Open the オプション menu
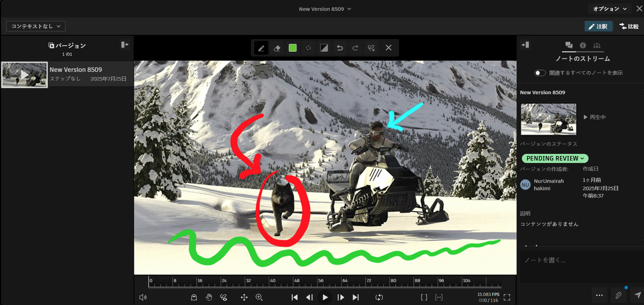The height and width of the screenshot is (305, 644). coord(610,9)
